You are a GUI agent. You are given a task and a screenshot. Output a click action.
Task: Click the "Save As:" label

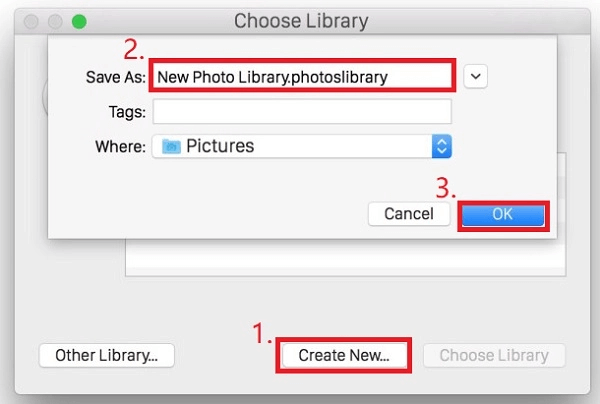click(x=116, y=76)
